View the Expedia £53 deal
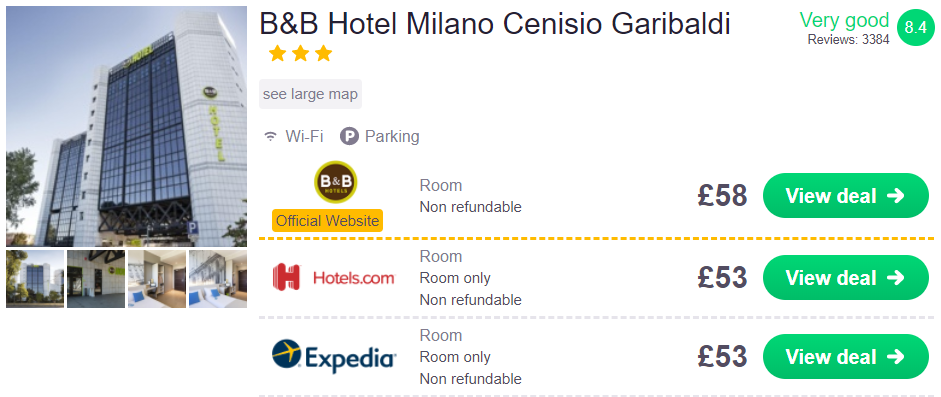The width and height of the screenshot is (941, 397). coord(846,357)
